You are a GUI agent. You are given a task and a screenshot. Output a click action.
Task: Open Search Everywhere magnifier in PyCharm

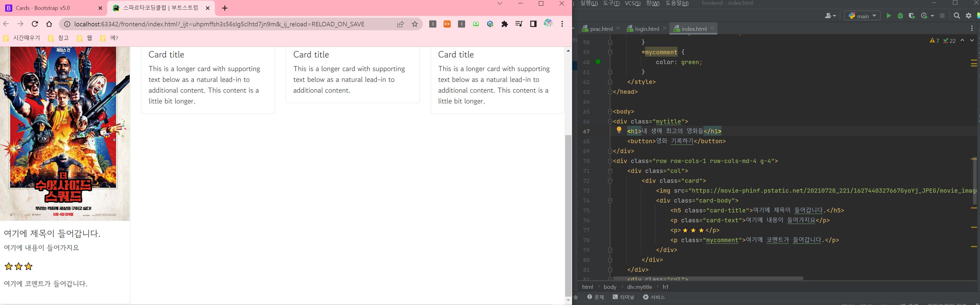tap(957, 16)
